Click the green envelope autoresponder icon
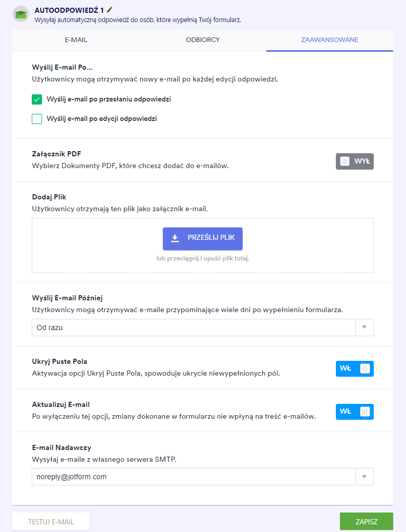Image resolution: width=406 pixels, height=532 pixels. [x=21, y=14]
